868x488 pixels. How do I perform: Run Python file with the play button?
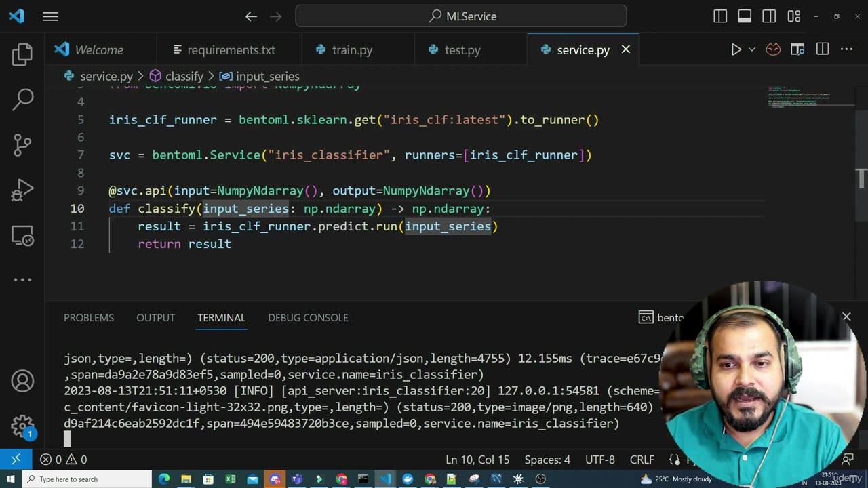pyautogui.click(x=736, y=49)
